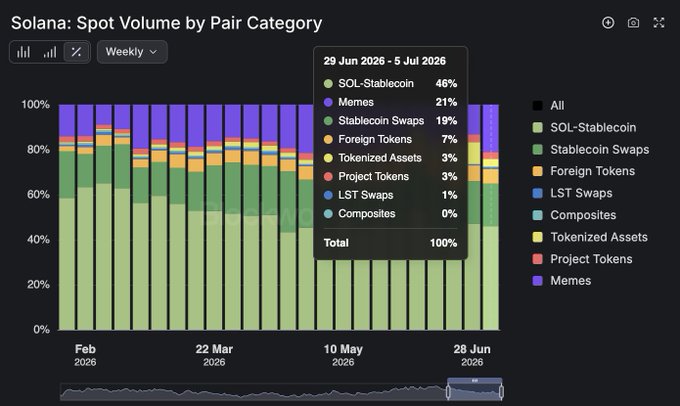Expand chart to fullscreen

click(x=659, y=23)
